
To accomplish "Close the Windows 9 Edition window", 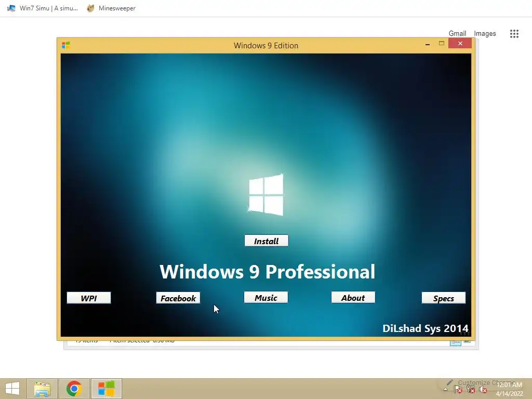I will pos(460,44).
